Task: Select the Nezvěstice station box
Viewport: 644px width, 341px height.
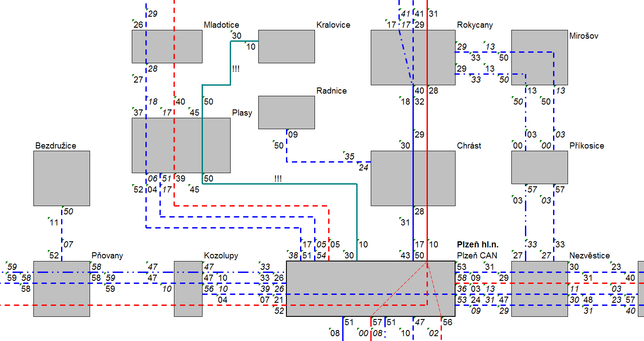Action: click(x=539, y=289)
